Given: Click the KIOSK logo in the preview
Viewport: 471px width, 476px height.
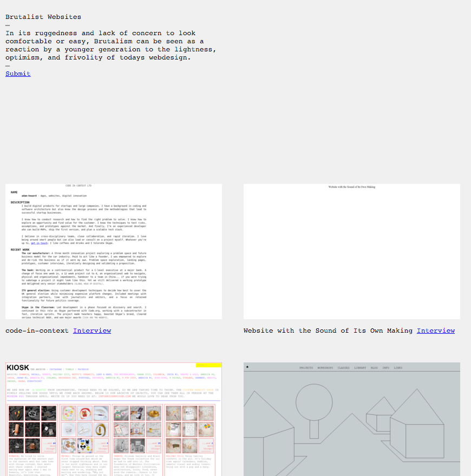Looking at the screenshot, I should click(17, 368).
